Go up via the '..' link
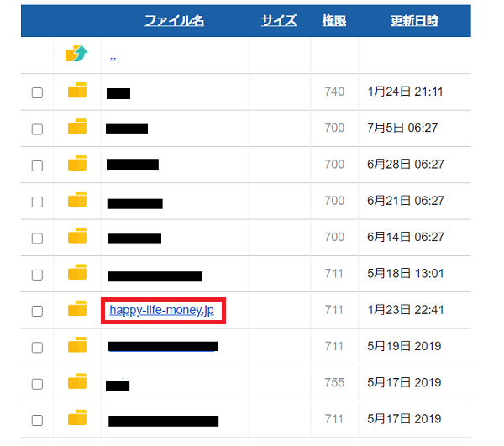 click(113, 58)
